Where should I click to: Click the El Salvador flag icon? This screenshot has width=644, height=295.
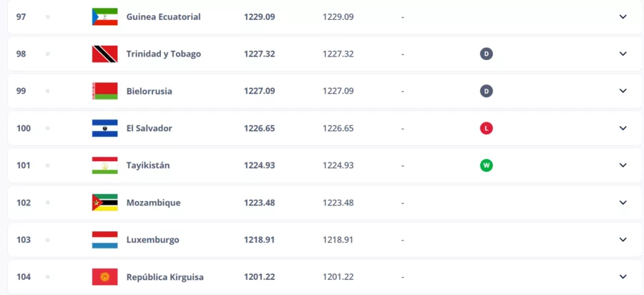tap(104, 128)
